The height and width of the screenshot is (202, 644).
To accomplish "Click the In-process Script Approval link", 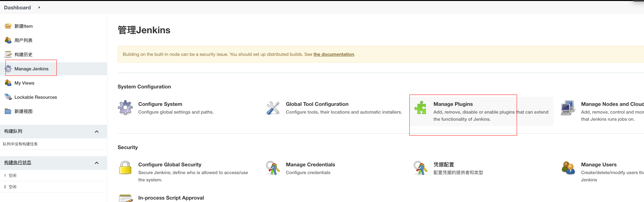I will pos(171,197).
